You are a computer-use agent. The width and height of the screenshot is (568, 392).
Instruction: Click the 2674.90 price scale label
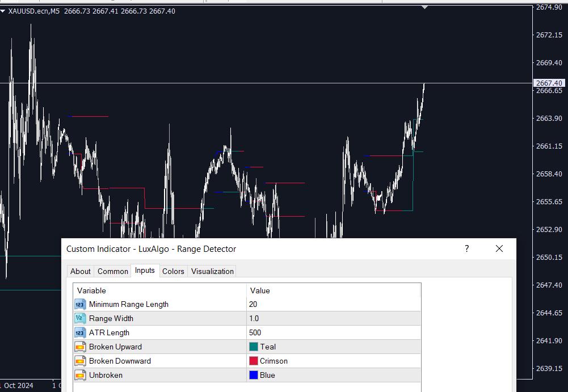pos(549,7)
